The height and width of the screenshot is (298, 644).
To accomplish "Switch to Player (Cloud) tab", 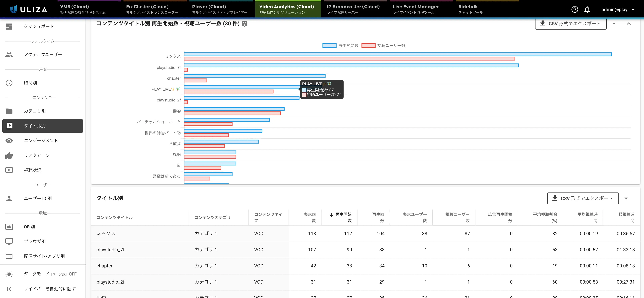I will pos(221,9).
